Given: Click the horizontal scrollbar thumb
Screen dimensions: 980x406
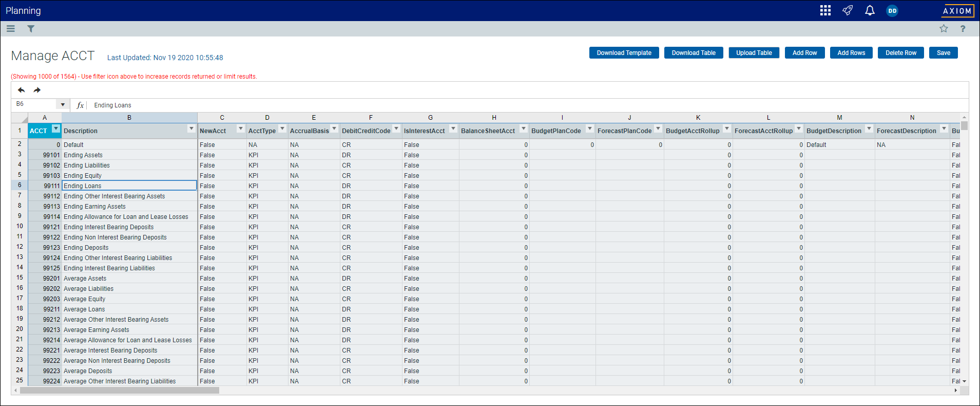Looking at the screenshot, I should coord(120,391).
